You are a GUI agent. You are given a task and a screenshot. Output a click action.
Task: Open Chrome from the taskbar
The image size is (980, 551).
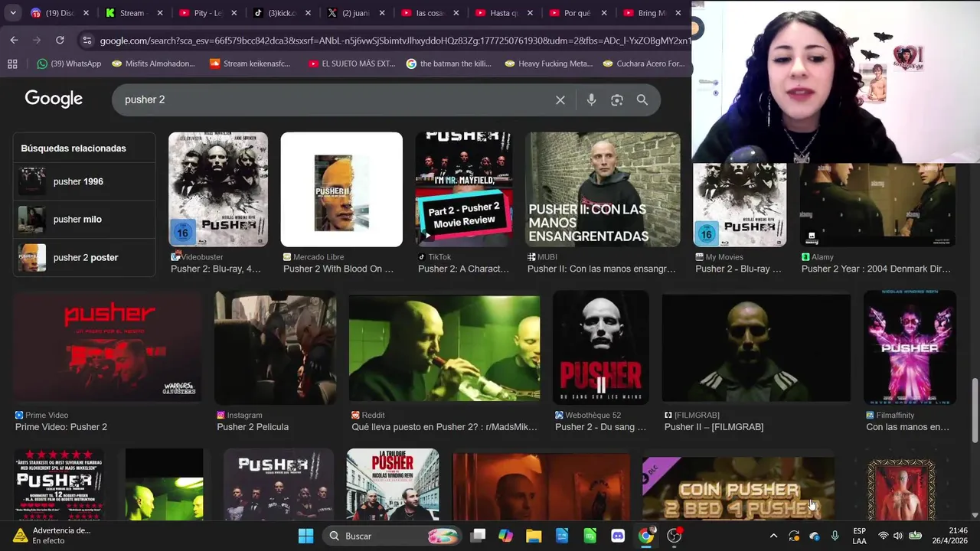(x=646, y=536)
